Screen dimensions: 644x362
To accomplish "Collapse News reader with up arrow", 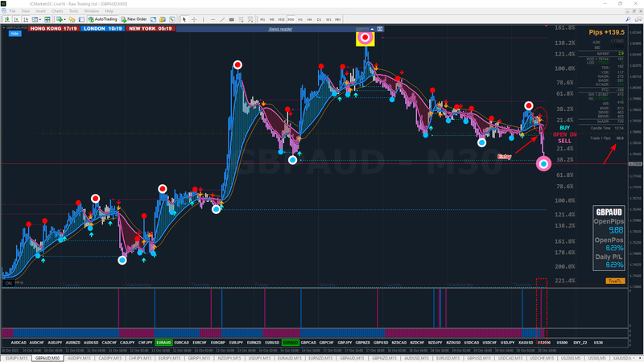I will [x=372, y=29].
